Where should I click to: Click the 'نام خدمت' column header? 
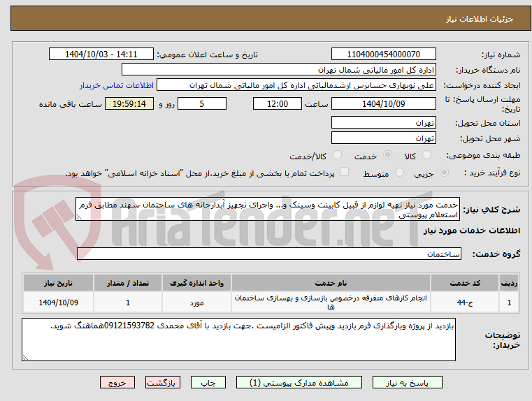(x=331, y=283)
